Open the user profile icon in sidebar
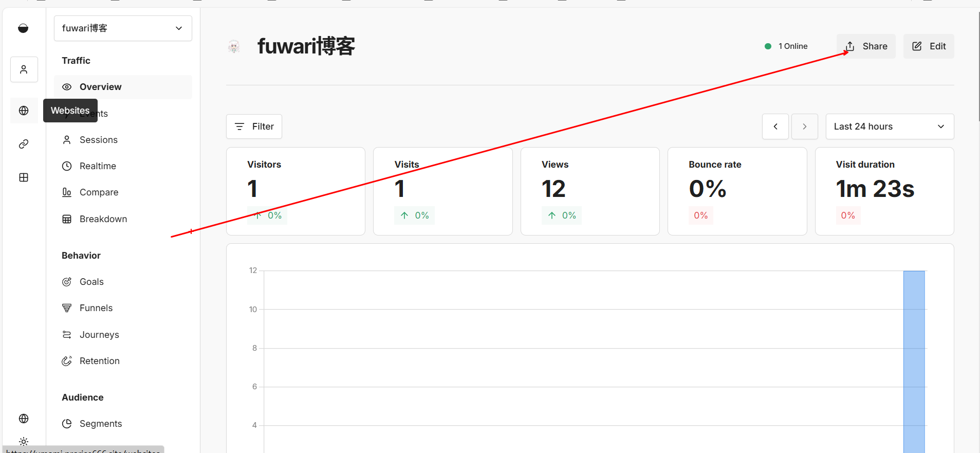Image resolution: width=980 pixels, height=453 pixels. 24,69
